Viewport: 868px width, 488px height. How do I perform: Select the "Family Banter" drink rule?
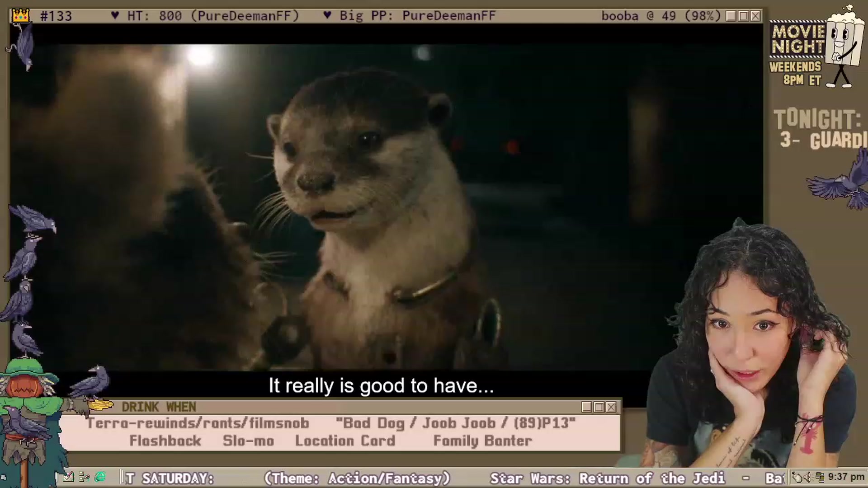coord(482,441)
